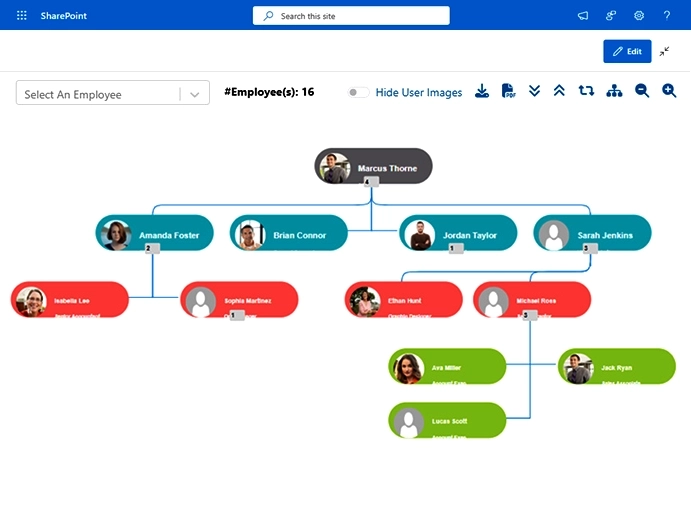Zoom out of the org chart
Image resolution: width=691 pixels, height=525 pixels.
(642, 91)
